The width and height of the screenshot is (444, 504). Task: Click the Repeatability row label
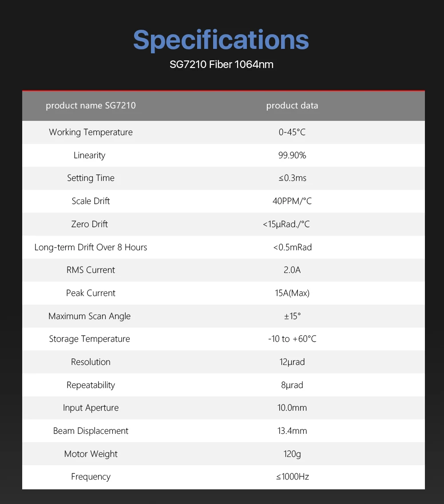pyautogui.click(x=91, y=385)
